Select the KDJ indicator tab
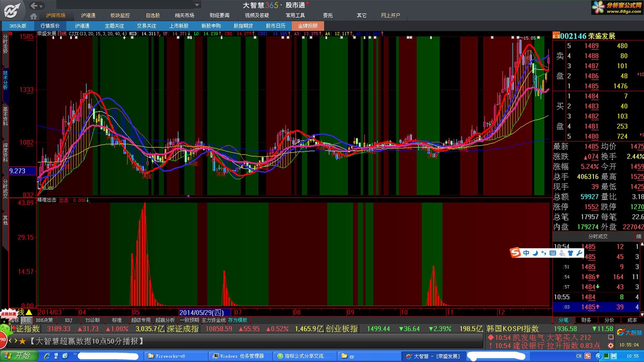 [x=69, y=320]
